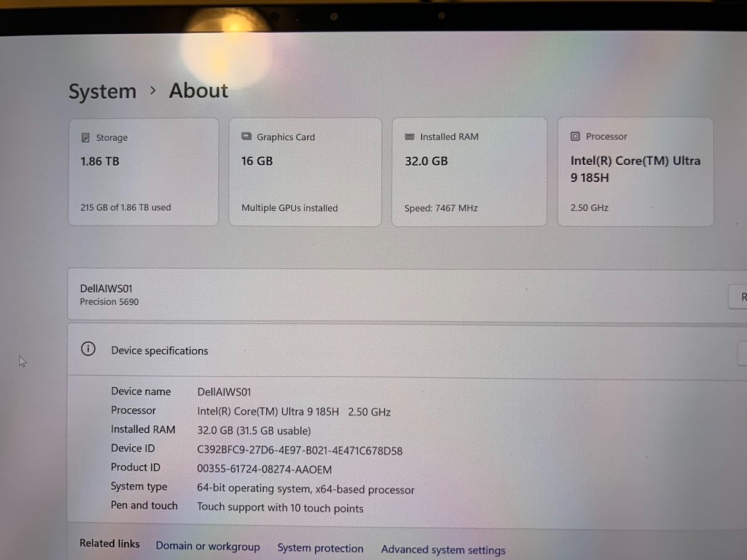The image size is (747, 560).
Task: Click the Installed RAM chip icon
Action: tap(409, 136)
